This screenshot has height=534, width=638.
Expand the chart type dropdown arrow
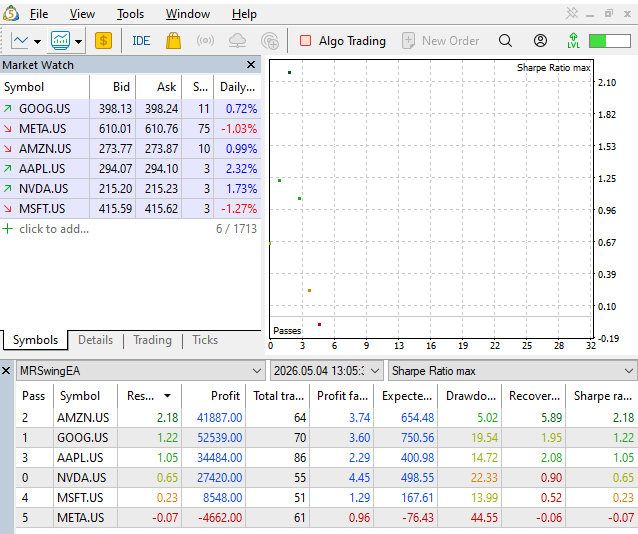coord(37,41)
